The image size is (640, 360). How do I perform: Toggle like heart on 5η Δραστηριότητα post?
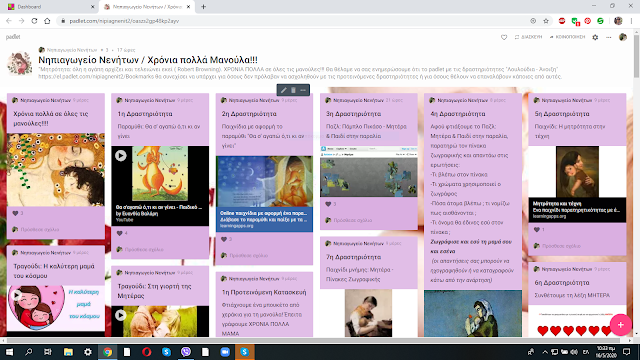pos(537,230)
